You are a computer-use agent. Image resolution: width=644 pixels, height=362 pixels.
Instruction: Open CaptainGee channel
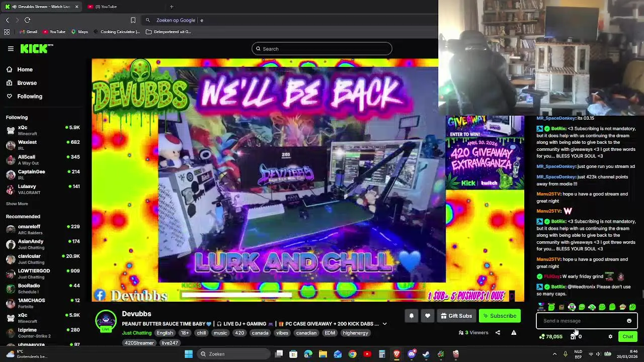[43, 174]
